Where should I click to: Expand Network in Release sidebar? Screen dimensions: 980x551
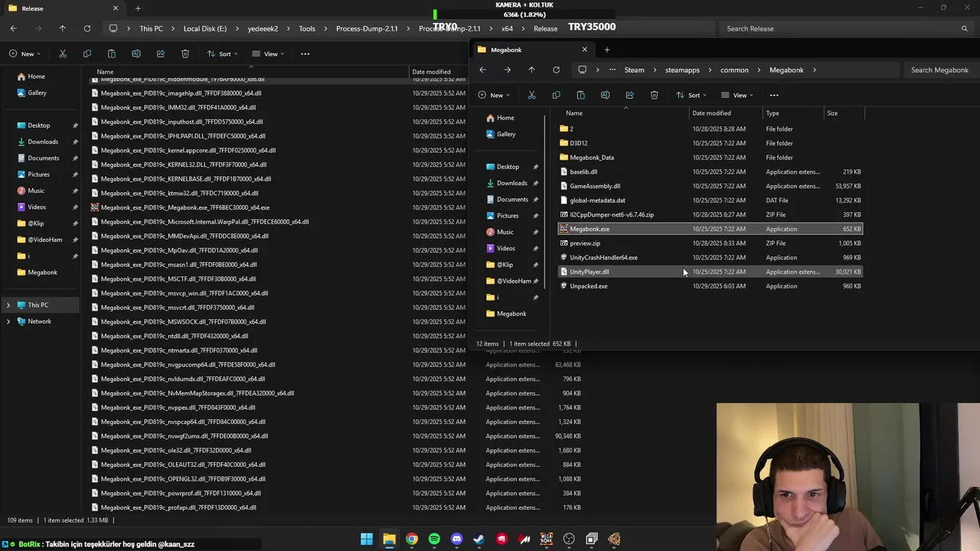[8, 321]
